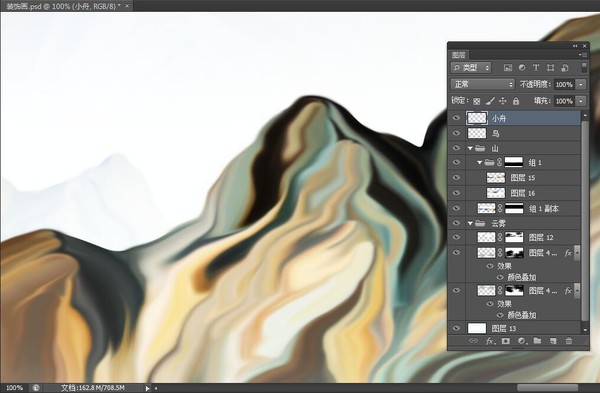This screenshot has height=393, width=600.
Task: Lock image pixels brush icon
Action: pos(490,101)
